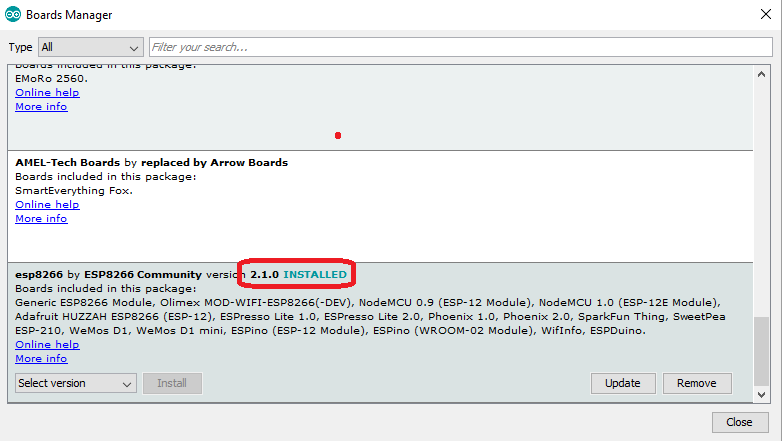This screenshot has height=441, width=783.
Task: Click the 2.1.0 INSTALLED status text
Action: click(x=298, y=274)
